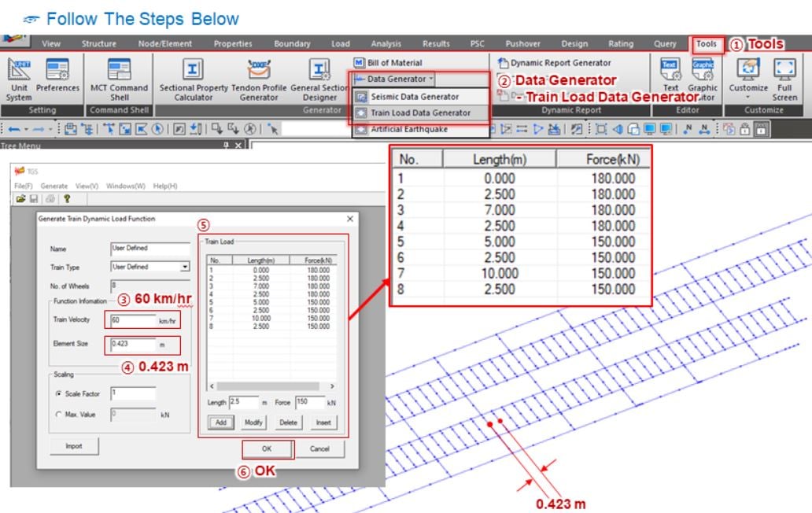Click the save disk icon in TGS toolbar

coord(34,199)
